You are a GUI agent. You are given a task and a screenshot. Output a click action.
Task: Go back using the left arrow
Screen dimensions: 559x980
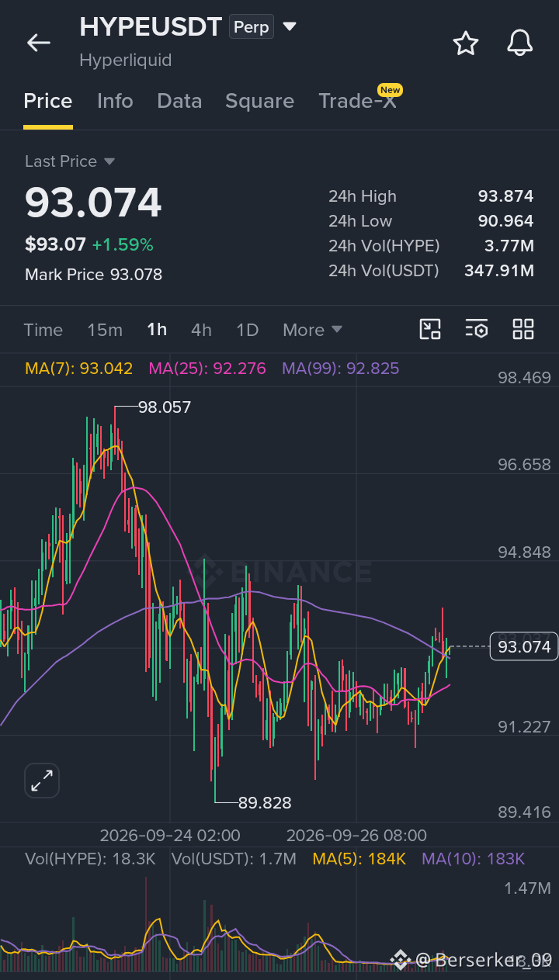pos(38,43)
